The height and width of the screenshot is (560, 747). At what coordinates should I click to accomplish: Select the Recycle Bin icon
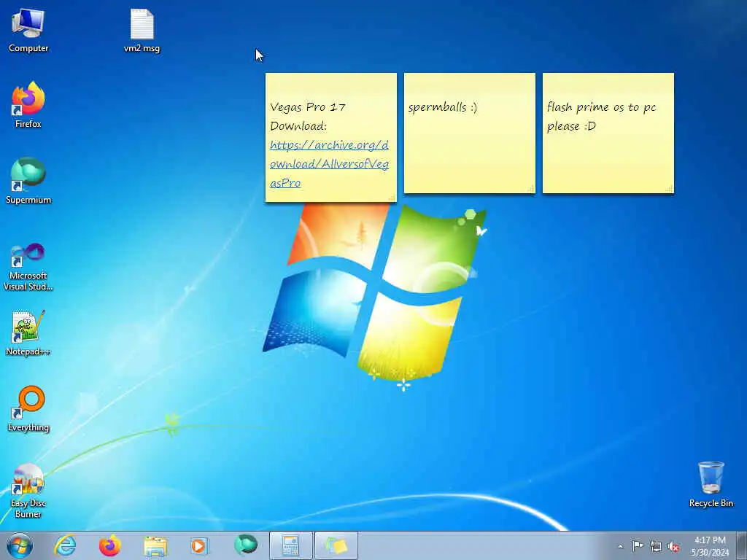711,484
